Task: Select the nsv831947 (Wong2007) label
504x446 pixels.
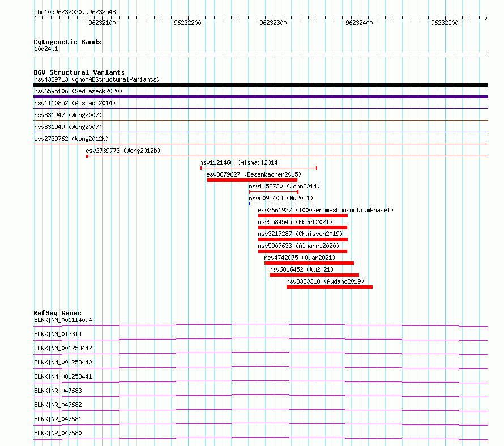Action: (x=68, y=115)
